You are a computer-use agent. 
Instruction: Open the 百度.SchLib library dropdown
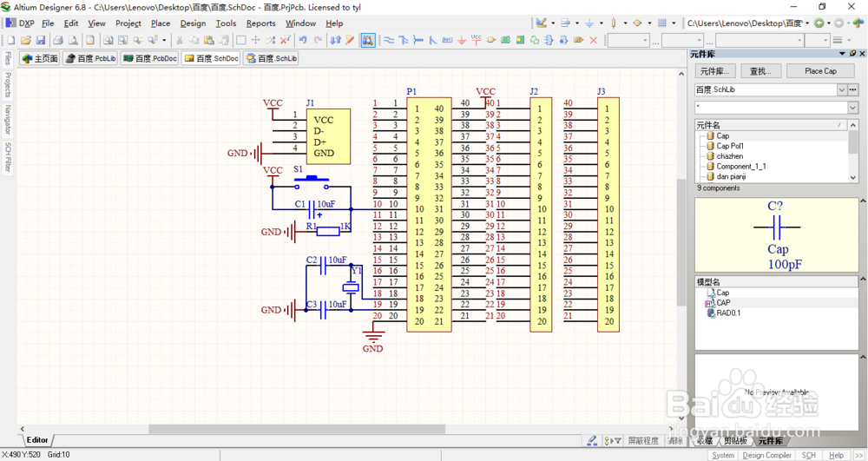point(842,89)
